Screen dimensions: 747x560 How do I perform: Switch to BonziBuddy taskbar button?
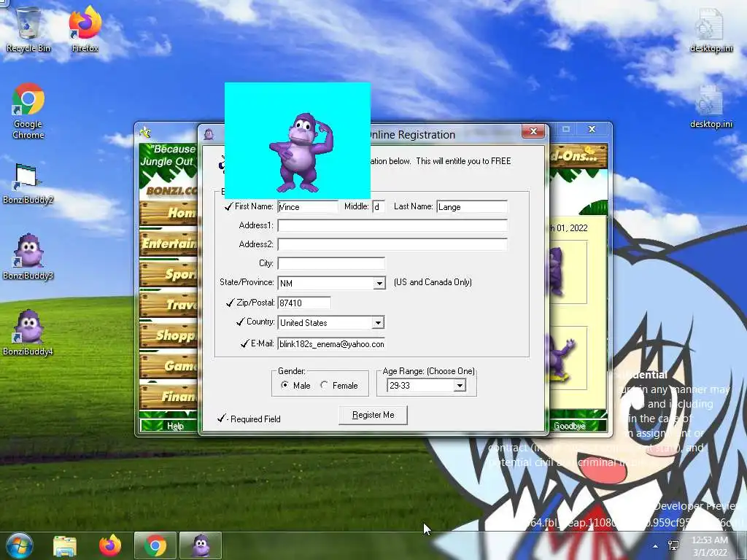click(201, 545)
